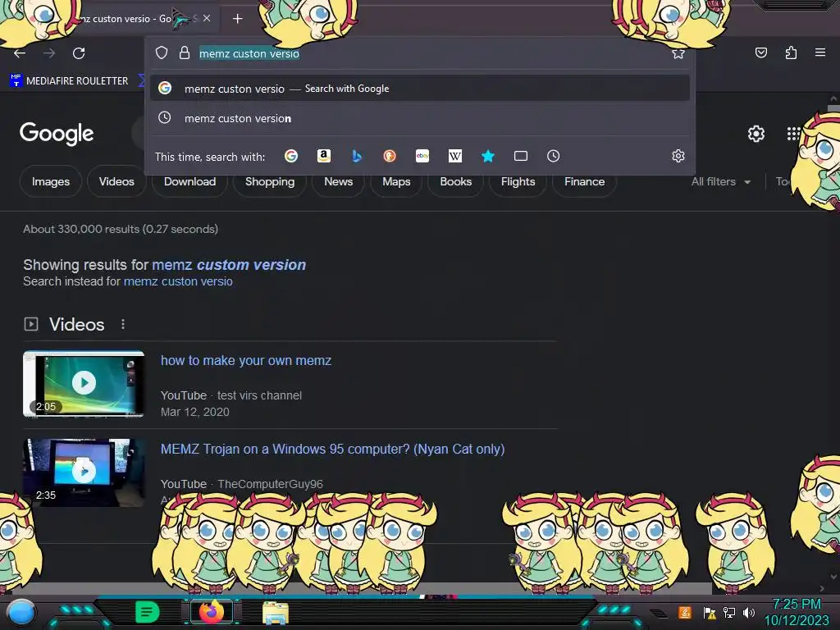Image resolution: width=840 pixels, height=630 pixels.
Task: Open Google quick settings gear
Action: (x=756, y=134)
